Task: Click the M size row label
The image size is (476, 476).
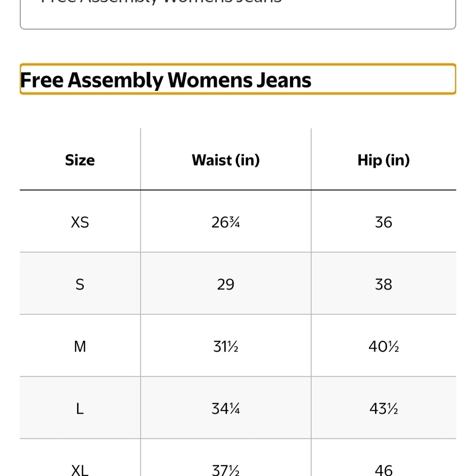Action: click(x=80, y=347)
